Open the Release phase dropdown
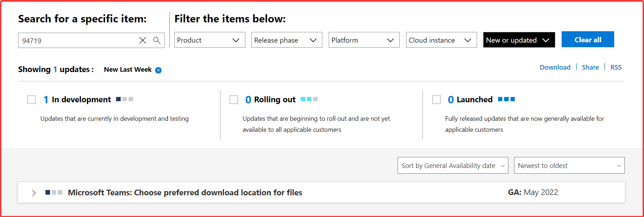The image size is (644, 217). tap(286, 40)
